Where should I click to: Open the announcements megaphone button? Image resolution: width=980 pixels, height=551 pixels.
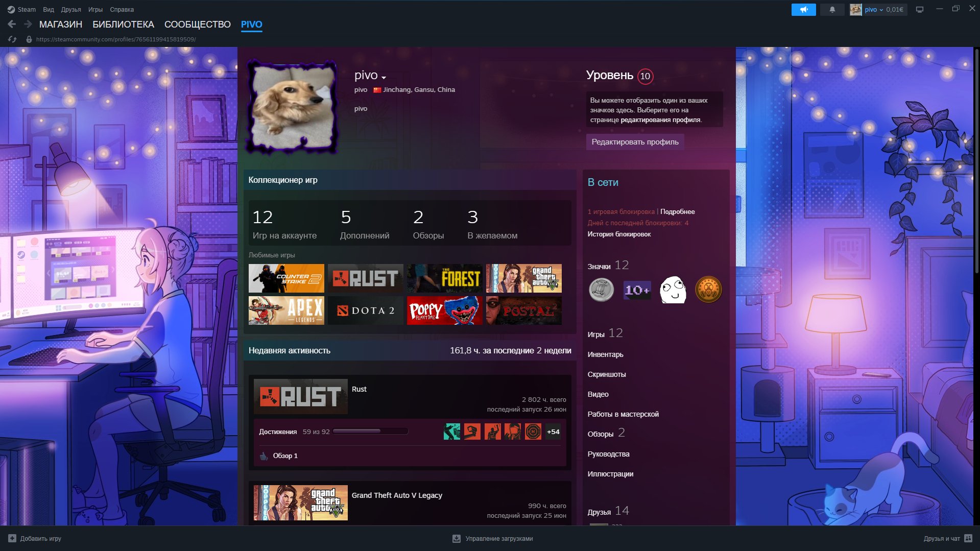(803, 10)
